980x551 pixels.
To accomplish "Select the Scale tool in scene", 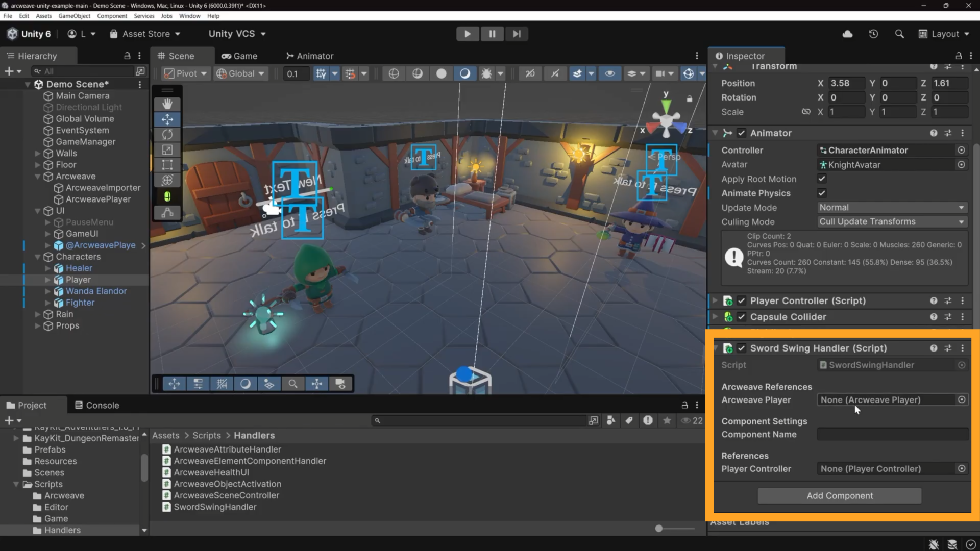I will (x=167, y=150).
